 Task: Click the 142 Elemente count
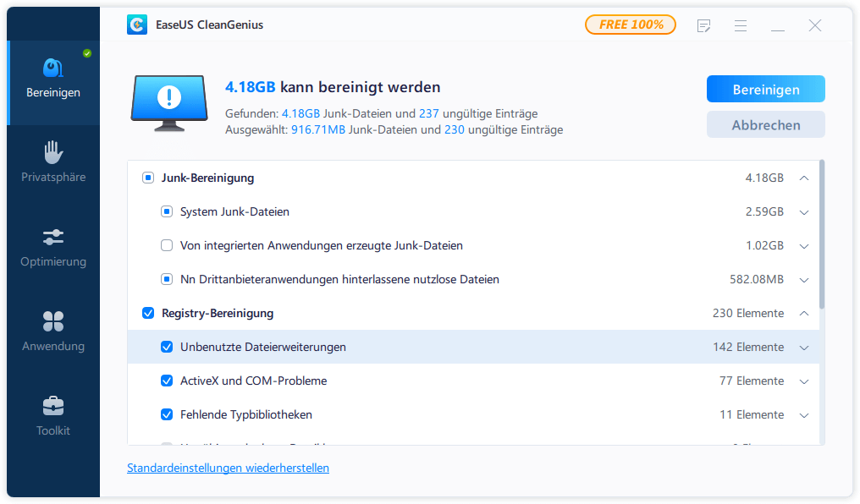tap(748, 348)
